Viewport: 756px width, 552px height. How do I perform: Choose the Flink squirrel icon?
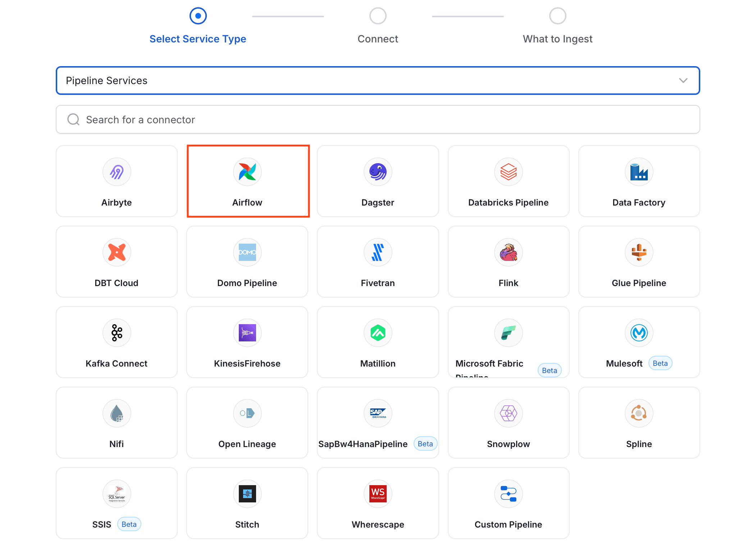[509, 252]
